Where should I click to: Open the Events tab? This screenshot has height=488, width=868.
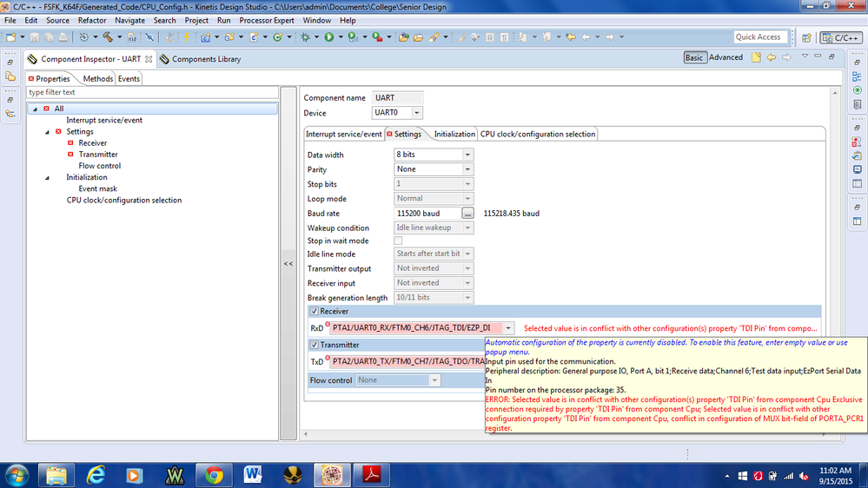point(129,78)
